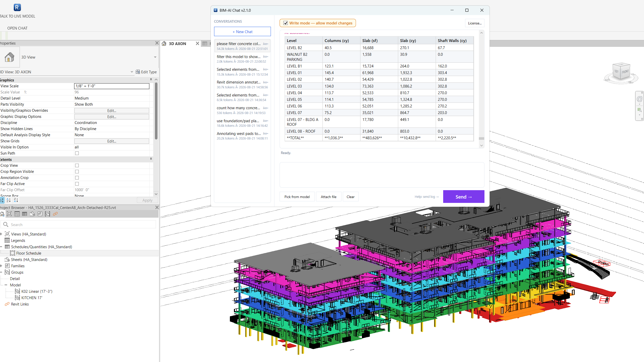Click the chat response scrollbar thumb
Image resolution: width=644 pixels, height=362 pixels.
[481, 138]
